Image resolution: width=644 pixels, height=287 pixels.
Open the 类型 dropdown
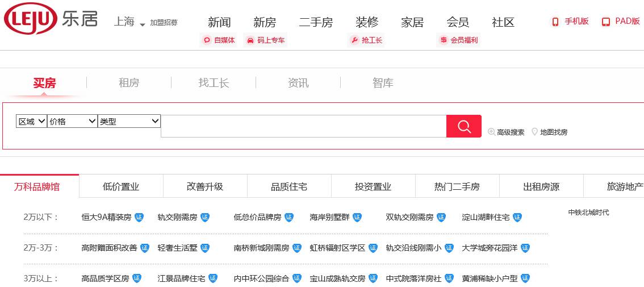[129, 121]
